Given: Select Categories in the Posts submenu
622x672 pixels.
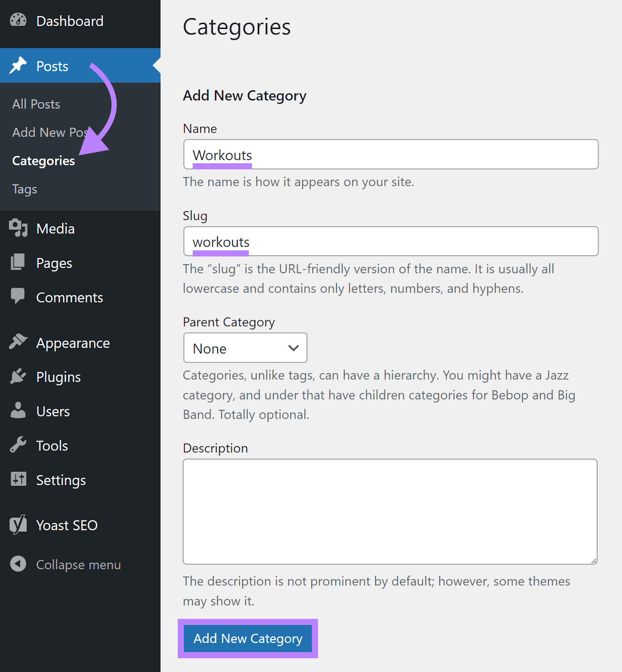Looking at the screenshot, I should pyautogui.click(x=43, y=161).
